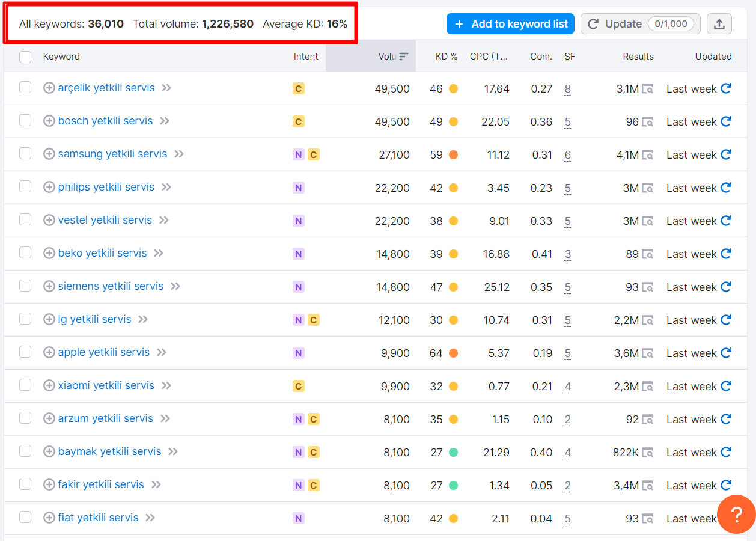Refresh data for bosch yetkili servis row
The image size is (756, 541).
(726, 121)
